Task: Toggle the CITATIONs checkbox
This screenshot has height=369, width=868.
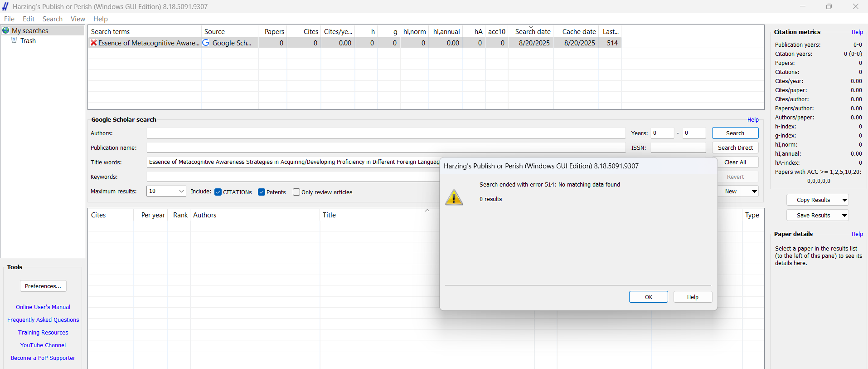Action: pos(218,192)
